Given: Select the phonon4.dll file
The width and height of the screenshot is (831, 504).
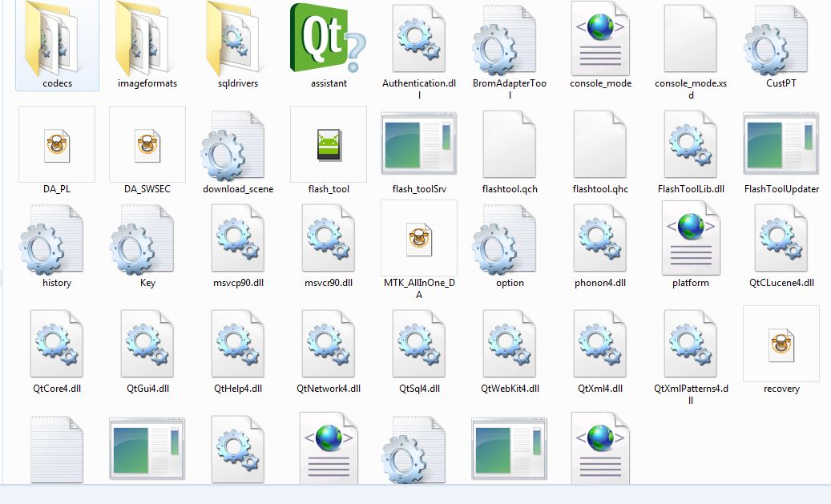Looking at the screenshot, I should point(600,244).
